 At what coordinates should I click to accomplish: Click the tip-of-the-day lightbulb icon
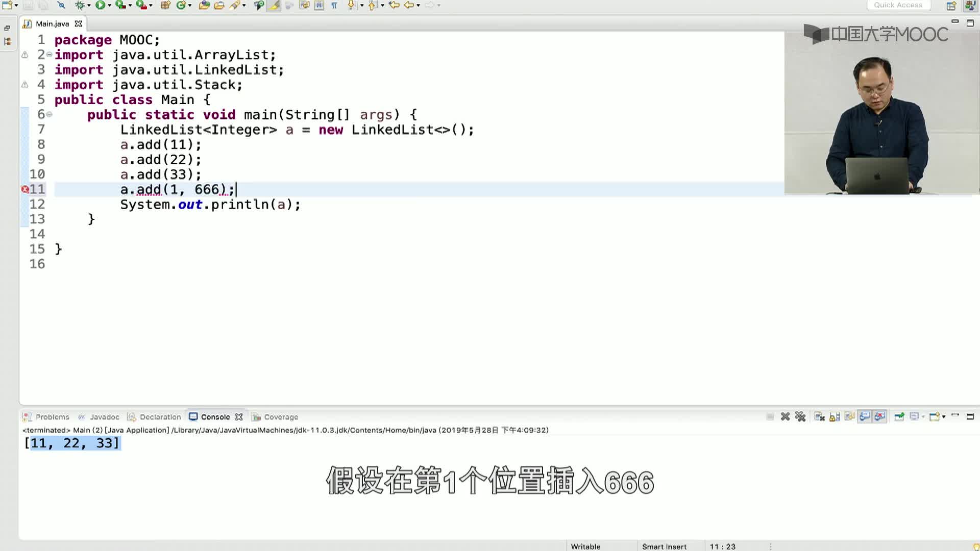(976, 546)
